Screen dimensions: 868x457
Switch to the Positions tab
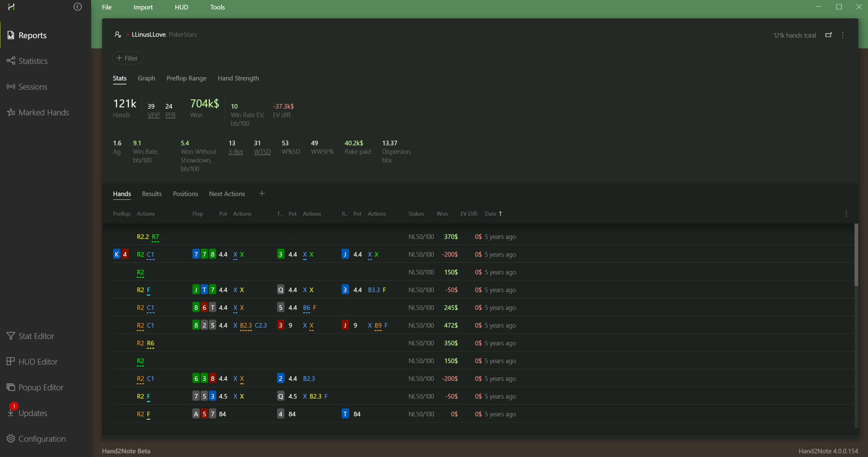pyautogui.click(x=185, y=194)
